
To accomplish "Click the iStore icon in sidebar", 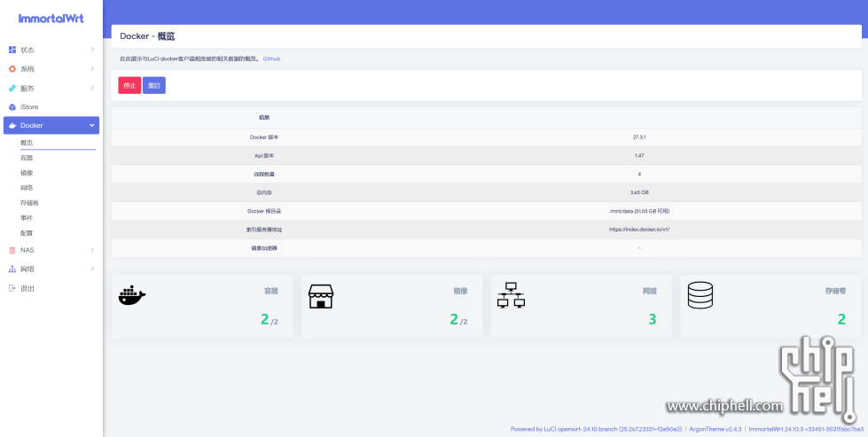I will point(12,107).
